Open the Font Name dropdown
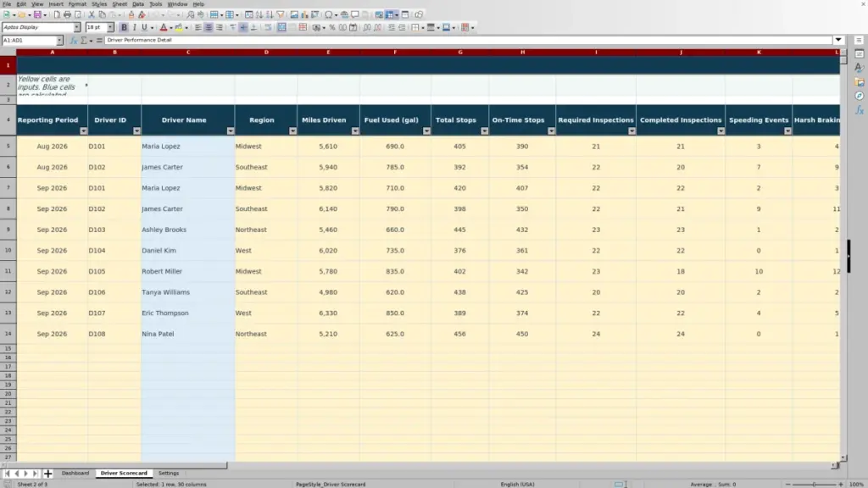The width and height of the screenshot is (868, 488). 77,27
